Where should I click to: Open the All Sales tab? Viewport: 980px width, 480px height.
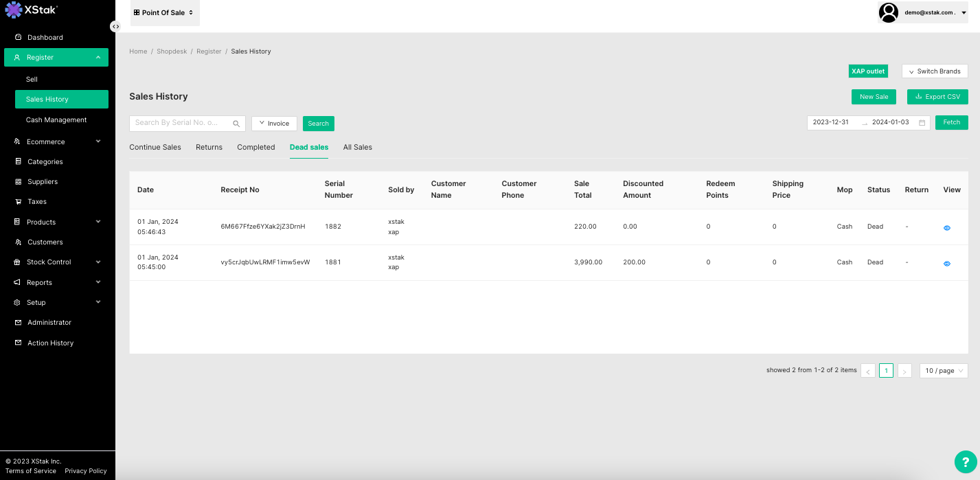[x=357, y=147]
